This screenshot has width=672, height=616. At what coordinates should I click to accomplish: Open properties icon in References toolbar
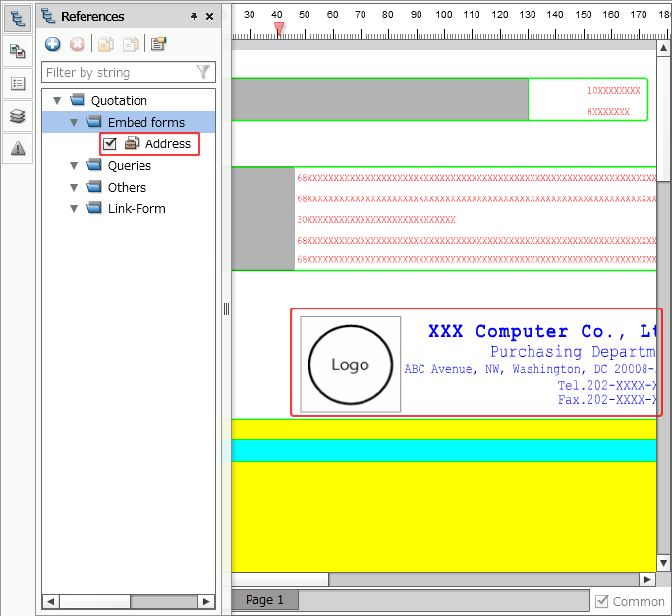click(158, 44)
